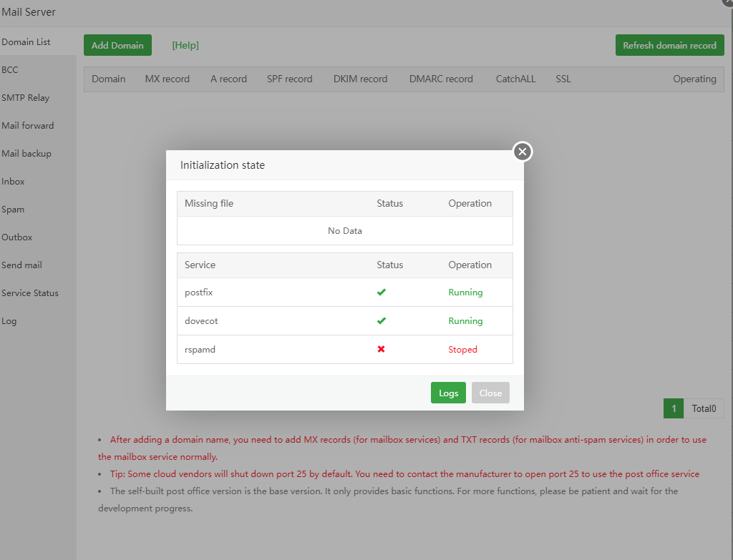Viewport: 733px width, 560px height.
Task: Open the Service Status tab
Action: click(x=30, y=293)
